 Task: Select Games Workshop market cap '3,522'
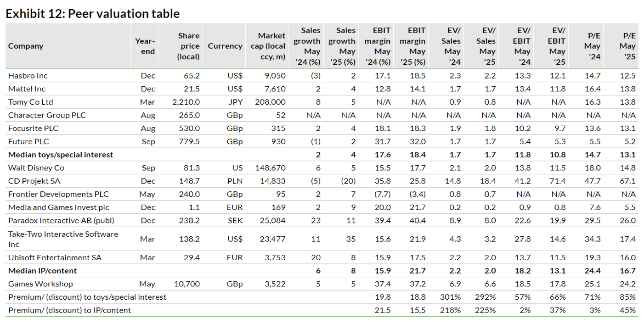coord(276,284)
